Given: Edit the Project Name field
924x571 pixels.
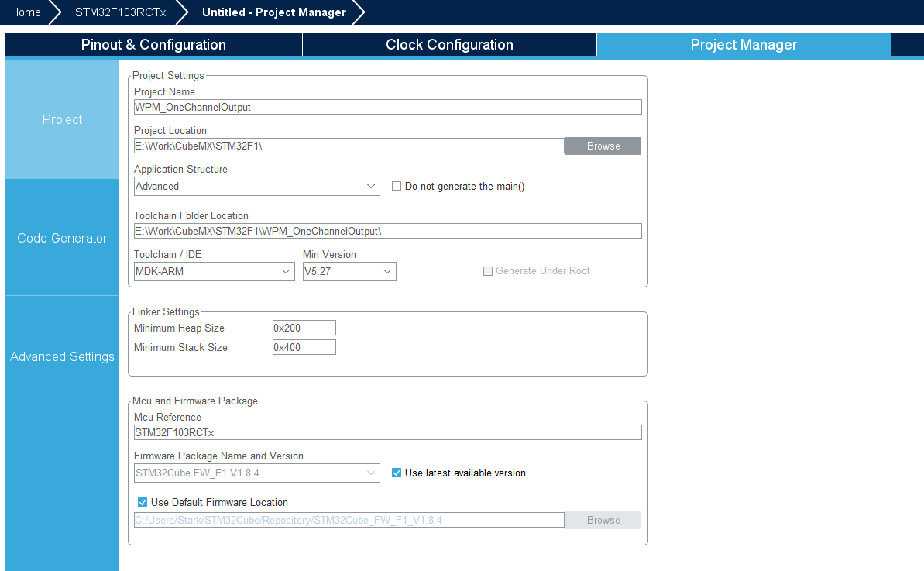Looking at the screenshot, I should pos(388,107).
